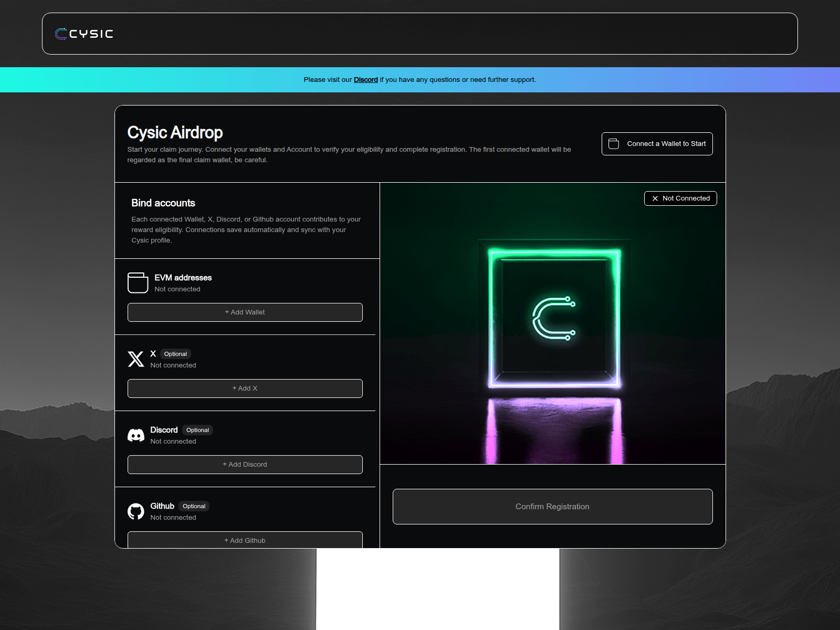Click the Add Github button
The height and width of the screenshot is (630, 840).
[x=245, y=540]
